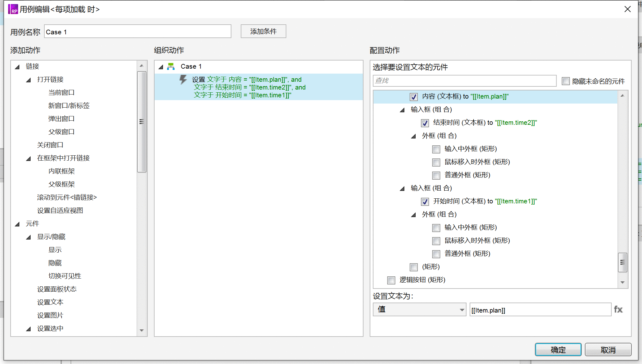The height and width of the screenshot is (364, 642).
Task: Collapse the first 输入框 (组合) node
Action: point(402,110)
